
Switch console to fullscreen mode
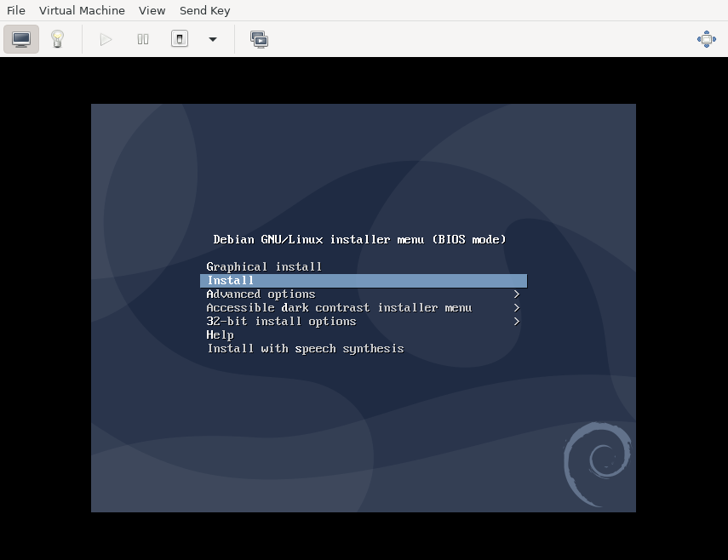[x=706, y=39]
